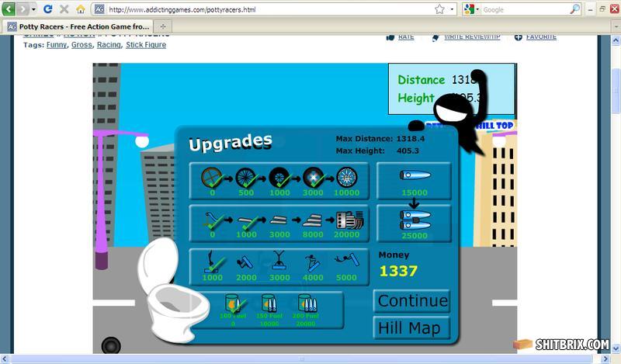Click the vertical scrollbar thumb

(x=616, y=91)
